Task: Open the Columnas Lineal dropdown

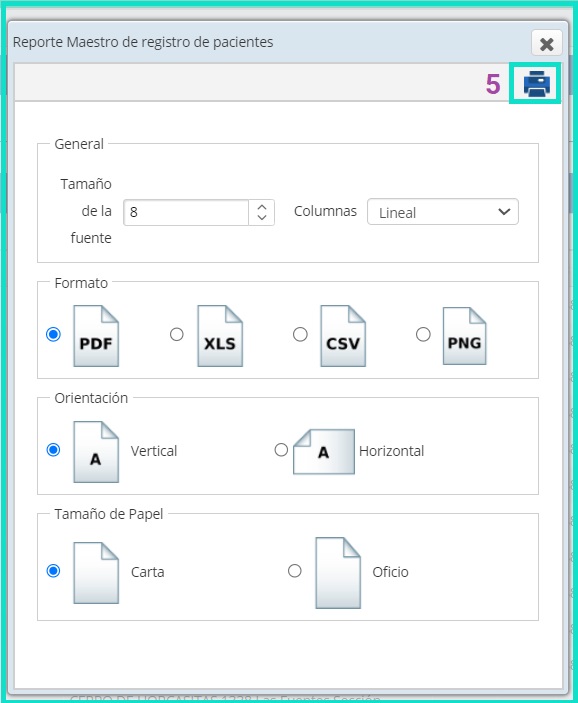Action: (x=443, y=212)
